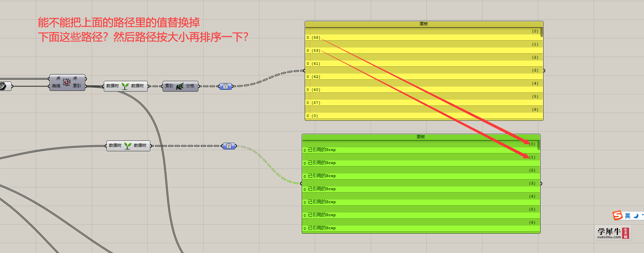The image size is (644, 253).
Task: Select the curve closest point component icon
Action: pyautogui.click(x=67, y=82)
